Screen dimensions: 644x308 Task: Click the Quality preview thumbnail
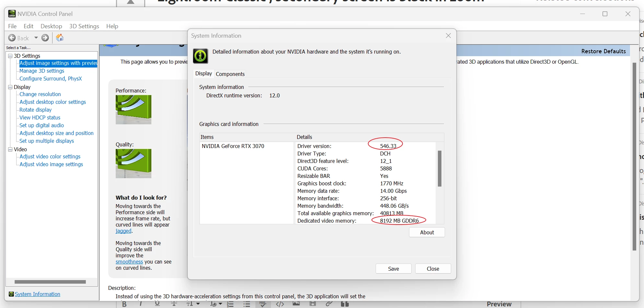pyautogui.click(x=134, y=164)
